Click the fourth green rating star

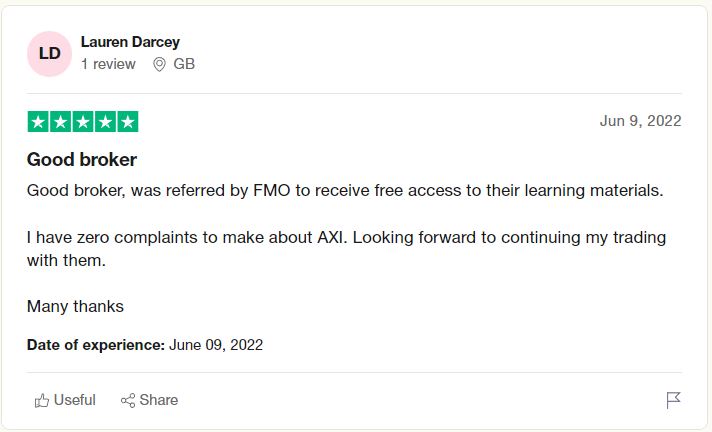(x=105, y=122)
